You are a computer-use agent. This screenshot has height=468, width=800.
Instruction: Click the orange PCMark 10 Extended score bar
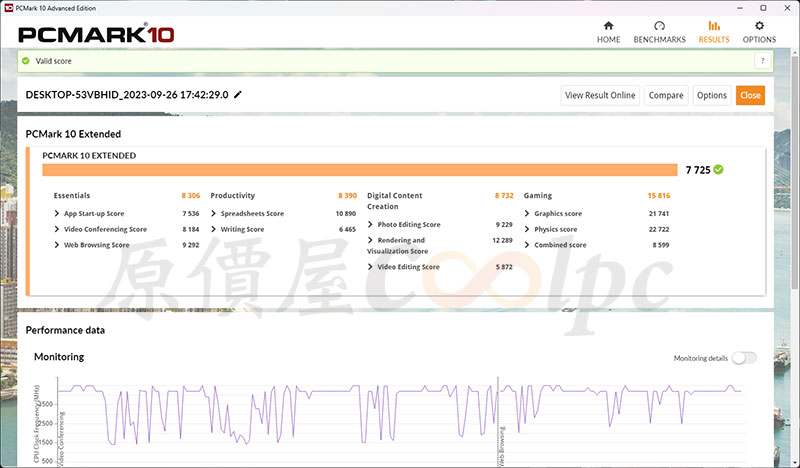point(360,170)
